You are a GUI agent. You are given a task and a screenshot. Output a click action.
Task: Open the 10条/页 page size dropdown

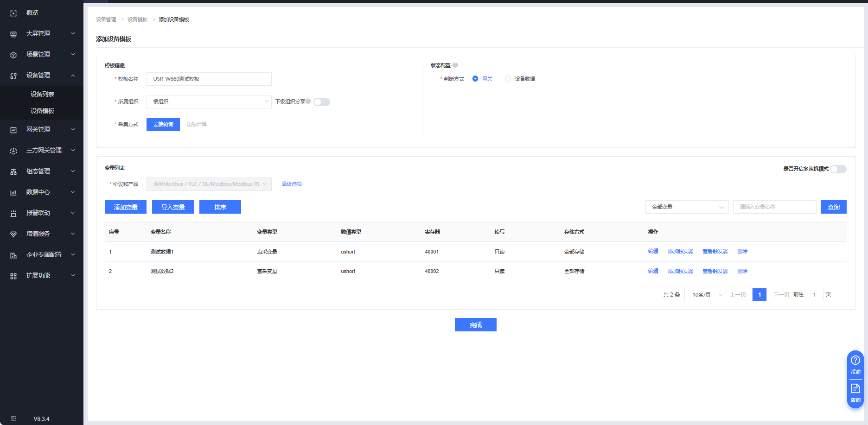click(705, 295)
